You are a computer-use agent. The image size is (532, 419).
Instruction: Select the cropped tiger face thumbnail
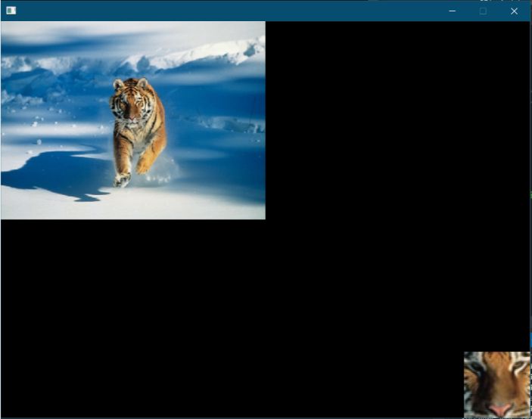tap(496, 384)
